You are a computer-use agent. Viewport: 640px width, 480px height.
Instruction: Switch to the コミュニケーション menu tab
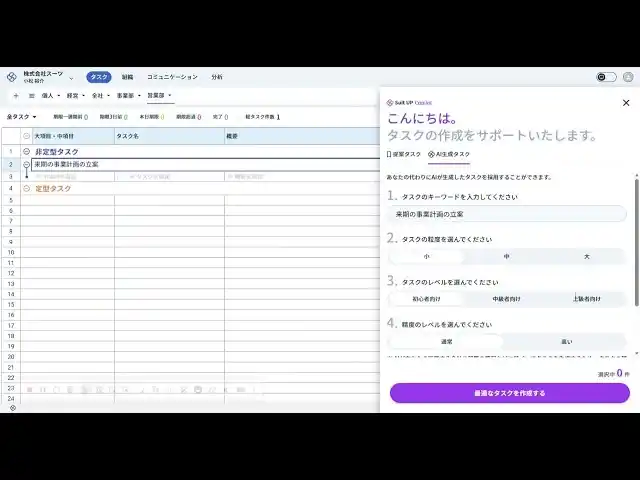[x=172, y=77]
